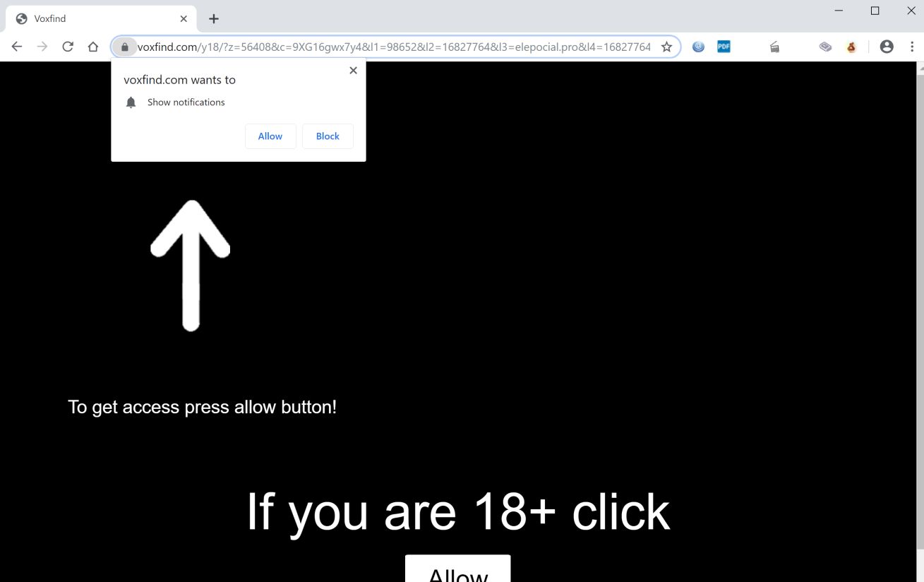Click the white Allow button on the page
The height and width of the screenshot is (582, 924).
pos(457,574)
